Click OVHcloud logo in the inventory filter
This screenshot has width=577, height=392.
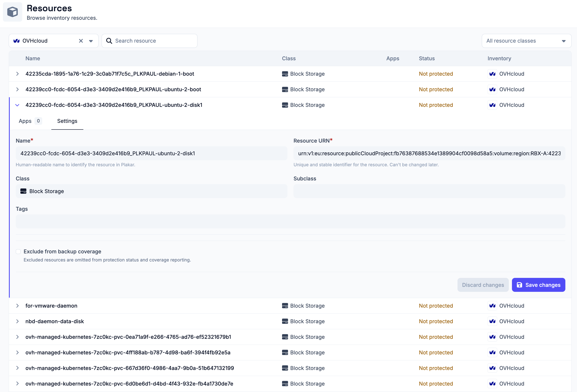click(17, 41)
